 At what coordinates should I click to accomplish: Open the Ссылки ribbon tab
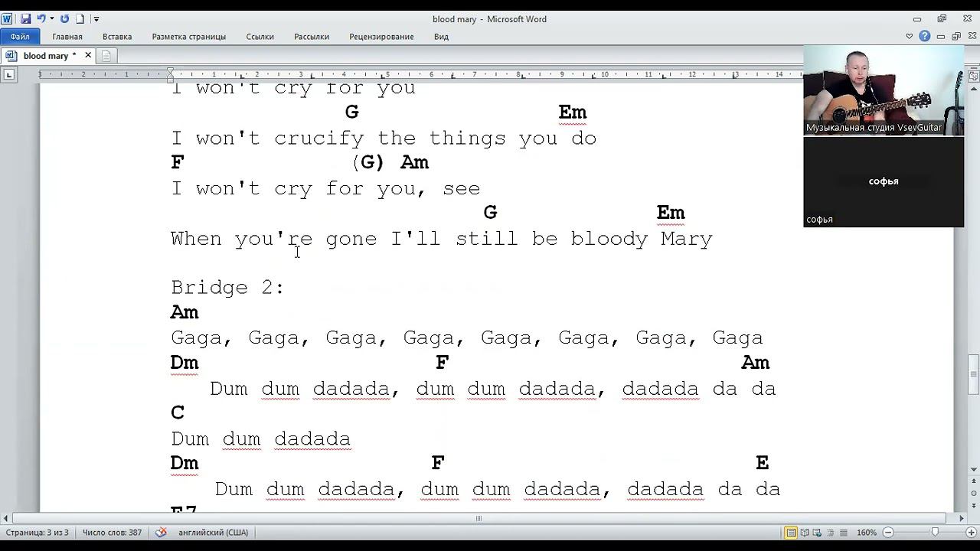(260, 36)
